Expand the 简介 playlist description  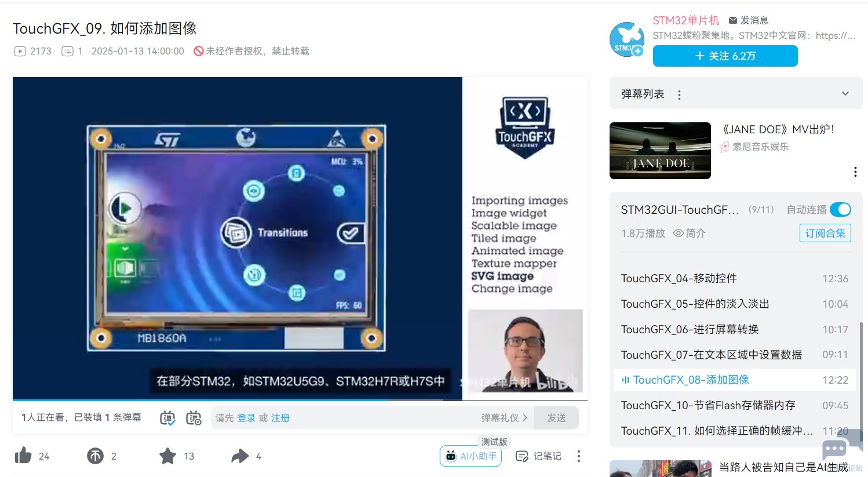point(690,233)
